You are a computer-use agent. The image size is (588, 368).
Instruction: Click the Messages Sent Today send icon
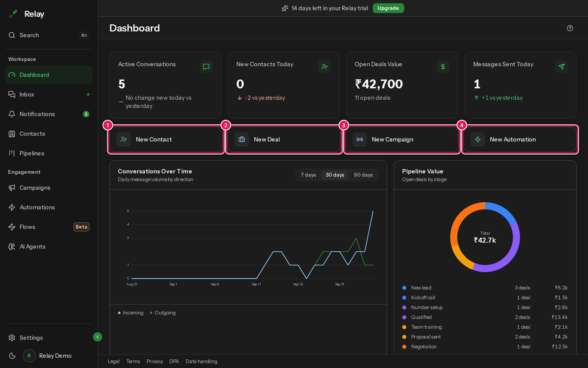[561, 66]
